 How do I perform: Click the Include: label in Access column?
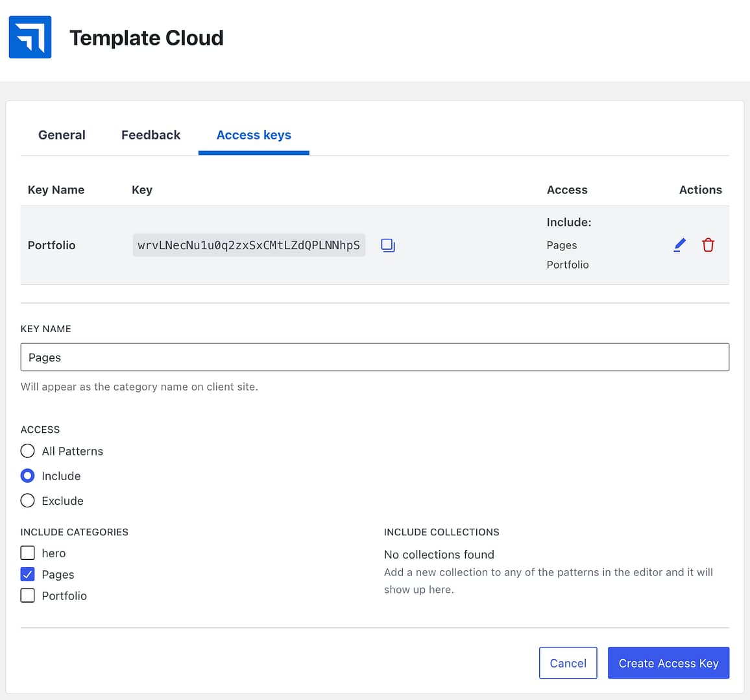point(569,223)
